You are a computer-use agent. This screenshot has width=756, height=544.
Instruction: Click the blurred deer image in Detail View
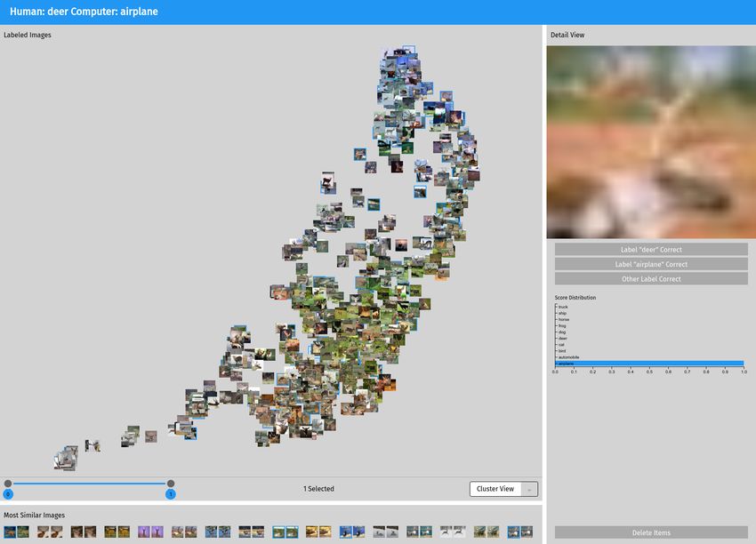click(x=651, y=142)
